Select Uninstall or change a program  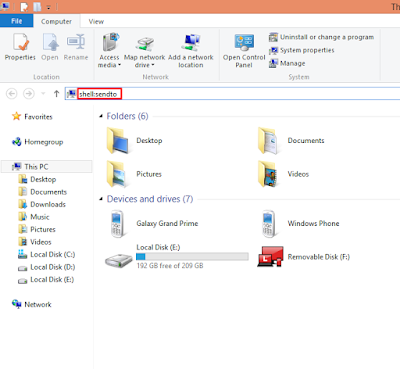click(321, 37)
